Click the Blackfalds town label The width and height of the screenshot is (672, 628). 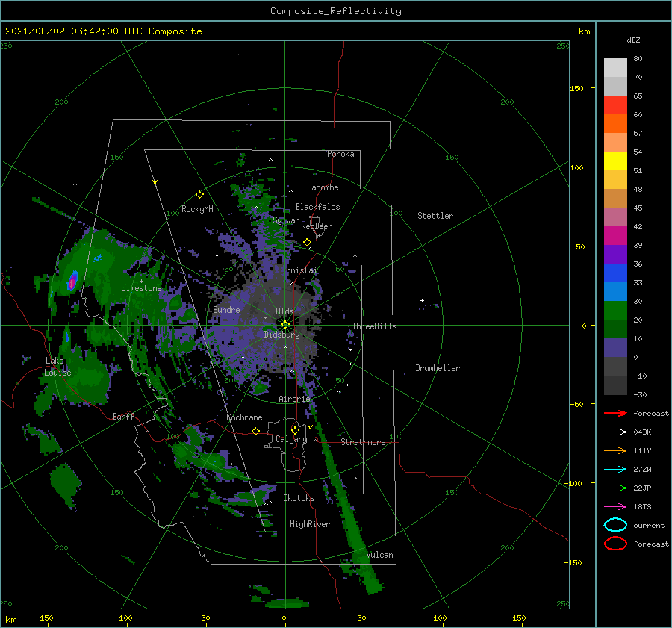pyautogui.click(x=317, y=207)
